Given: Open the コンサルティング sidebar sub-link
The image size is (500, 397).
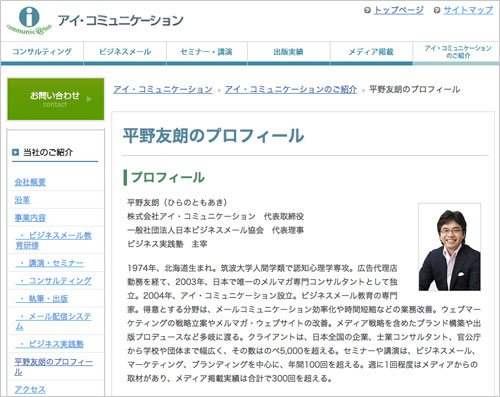Looking at the screenshot, I should point(54,281).
